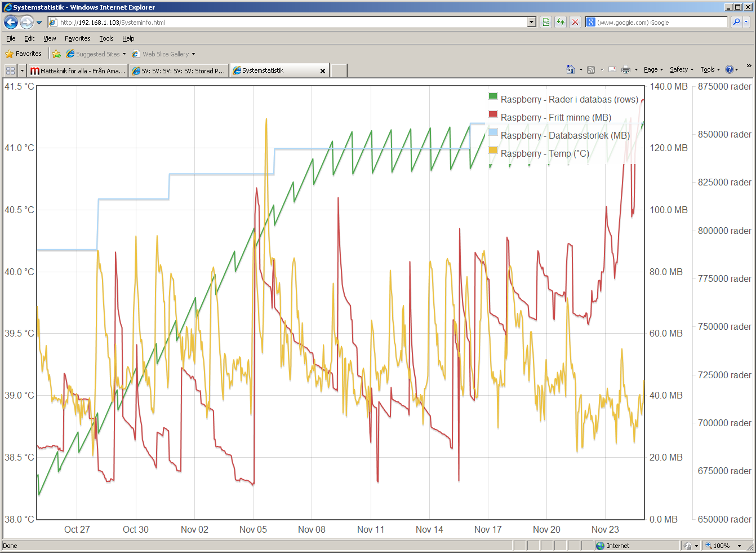Image resolution: width=756 pixels, height=553 pixels.
Task: Open the Safety dropdown in command bar
Action: tap(682, 70)
